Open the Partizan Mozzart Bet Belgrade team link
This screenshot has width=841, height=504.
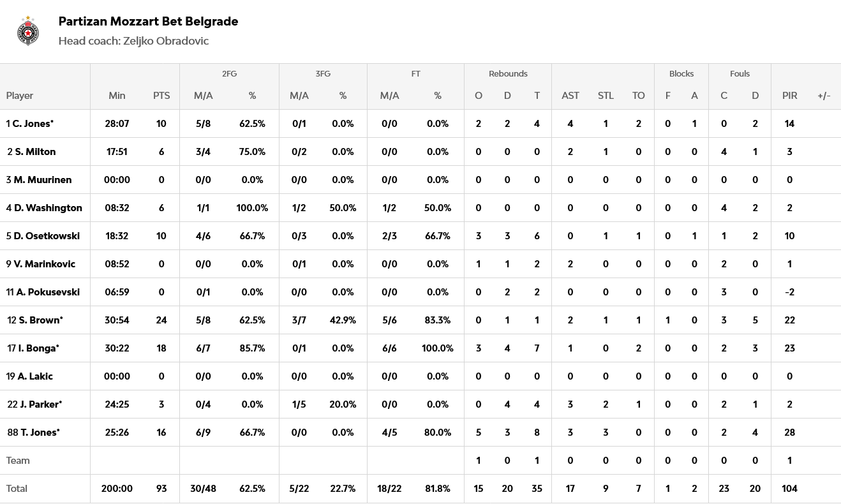pyautogui.click(x=148, y=21)
